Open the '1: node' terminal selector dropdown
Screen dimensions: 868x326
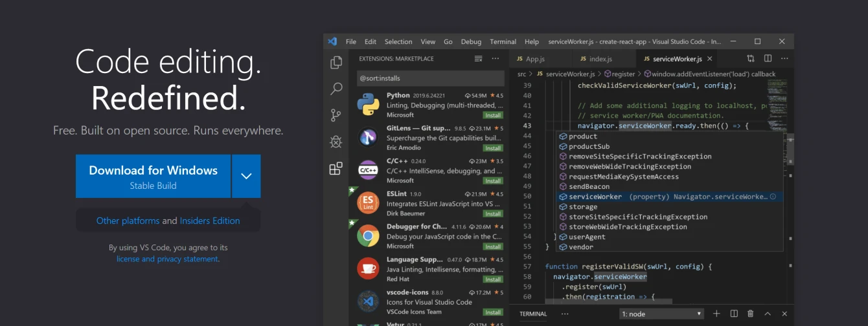tap(661, 314)
